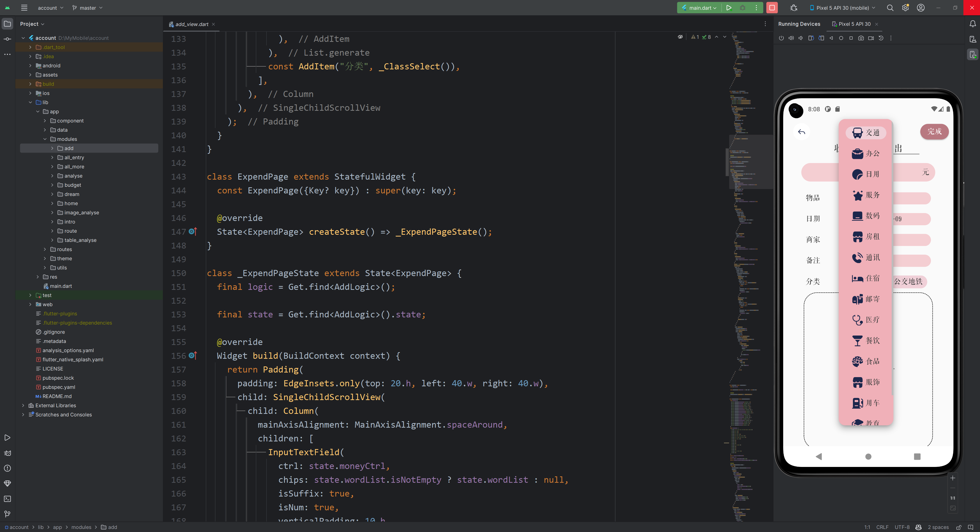
Task: Open the Notifications bell icon
Action: [x=972, y=23]
